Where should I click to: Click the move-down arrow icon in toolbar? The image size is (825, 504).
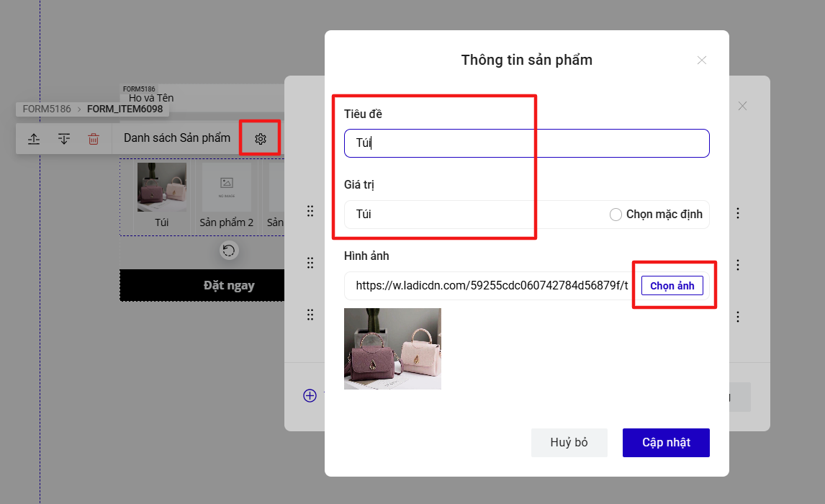click(x=63, y=139)
